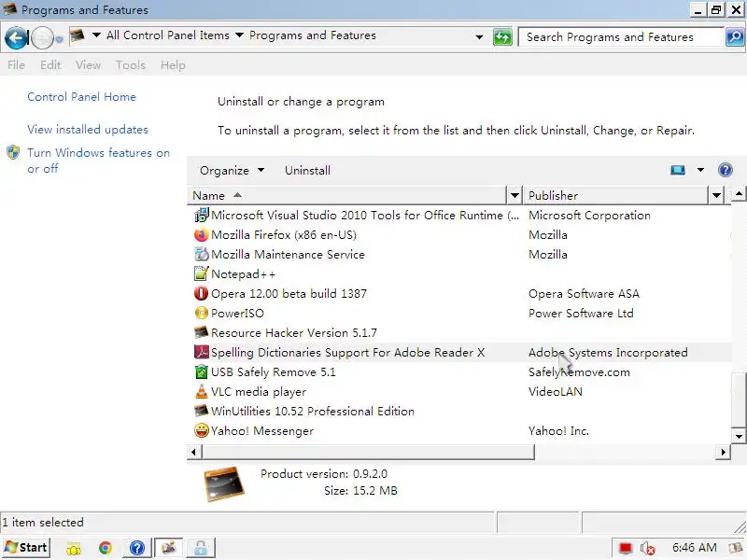Open the Help menu

coord(173,65)
